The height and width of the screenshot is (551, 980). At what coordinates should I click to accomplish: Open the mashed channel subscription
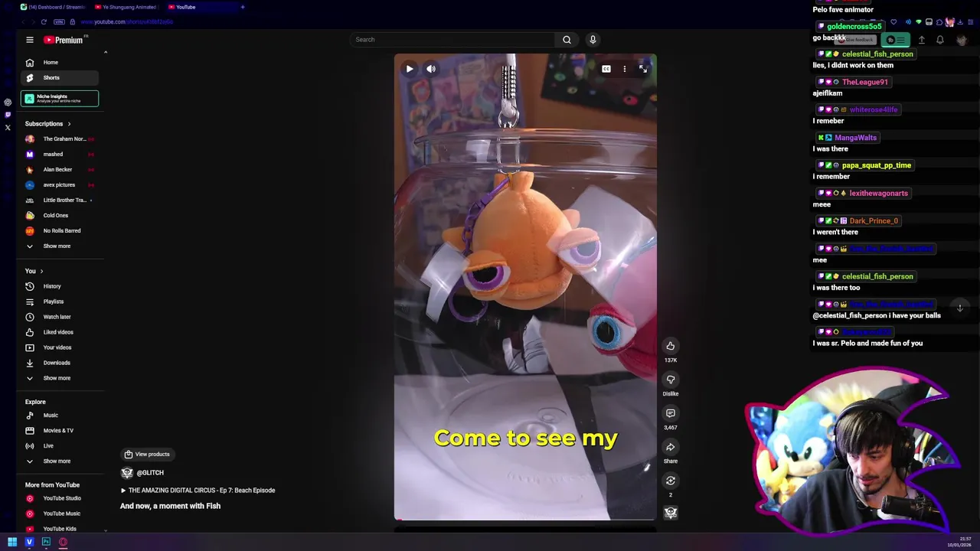click(60, 154)
